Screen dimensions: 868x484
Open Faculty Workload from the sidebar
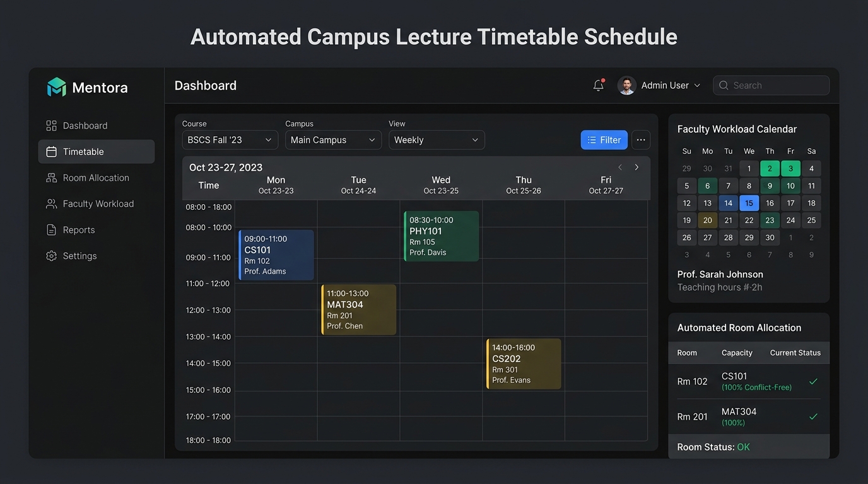[97, 204]
